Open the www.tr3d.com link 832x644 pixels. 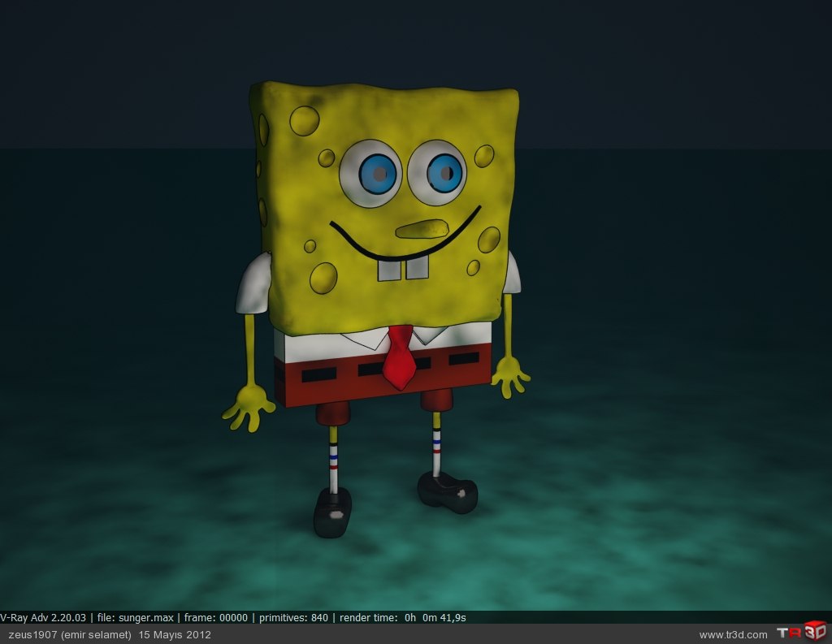coord(733,634)
